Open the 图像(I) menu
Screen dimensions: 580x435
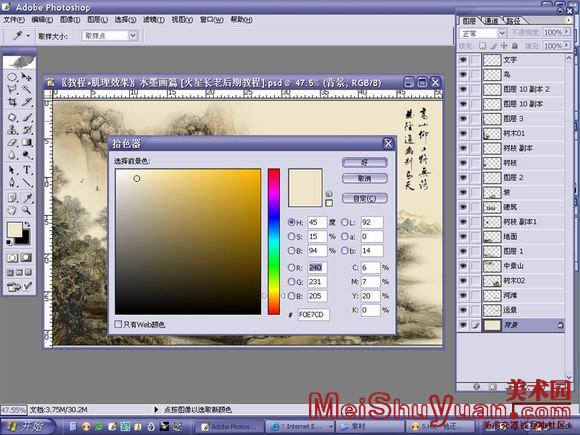pyautogui.click(x=70, y=20)
